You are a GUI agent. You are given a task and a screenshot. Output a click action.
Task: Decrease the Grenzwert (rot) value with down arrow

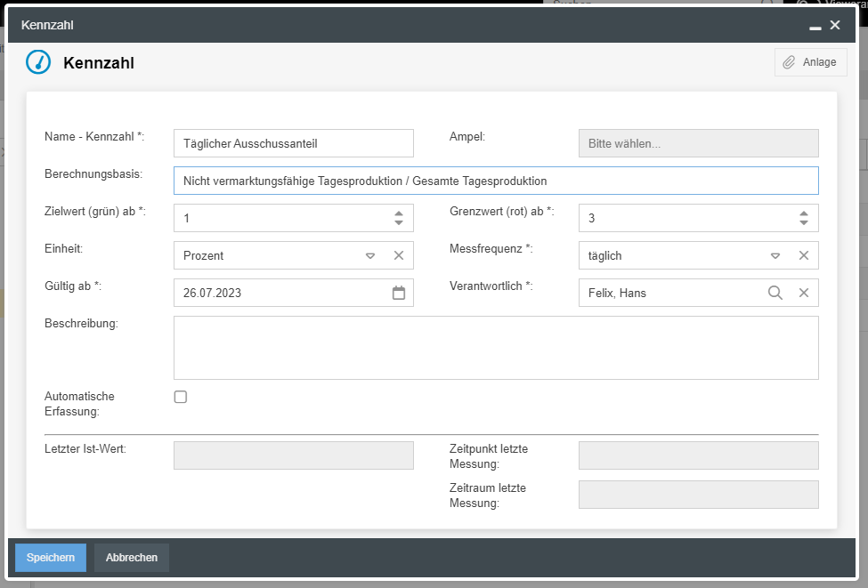pyautogui.click(x=803, y=222)
